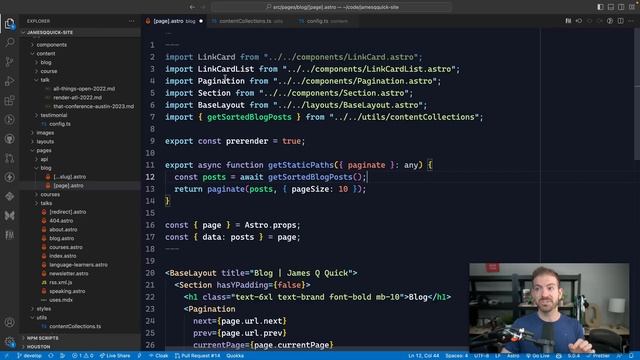Click the editor vertical scrollbar

tap(637, 94)
